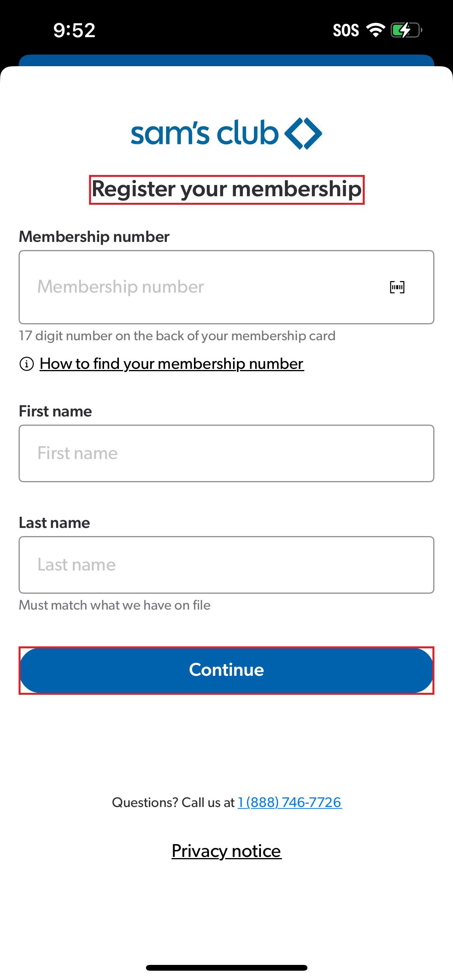The width and height of the screenshot is (453, 980).
Task: Tap the blue sheet behind the form
Action: pos(226,60)
